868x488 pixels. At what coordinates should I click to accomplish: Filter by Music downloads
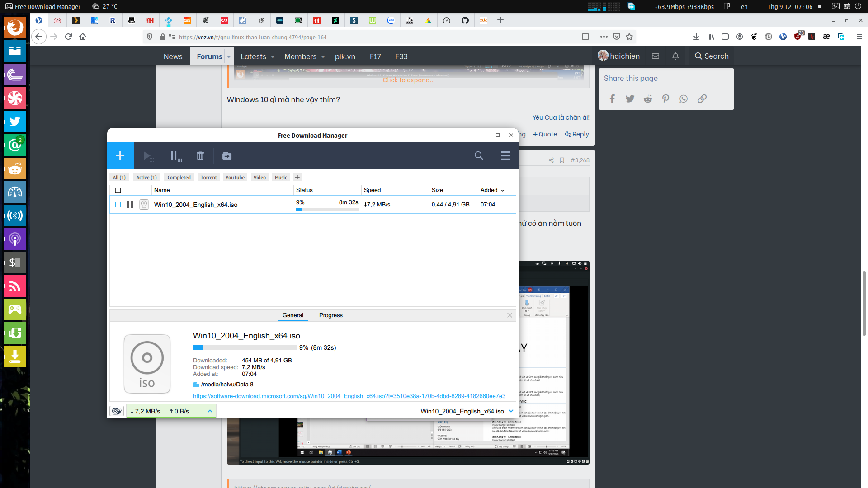(x=281, y=178)
